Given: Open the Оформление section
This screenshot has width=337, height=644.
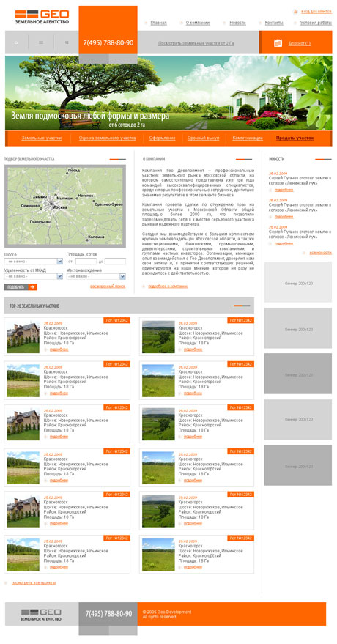Looking at the screenshot, I should tap(162, 138).
